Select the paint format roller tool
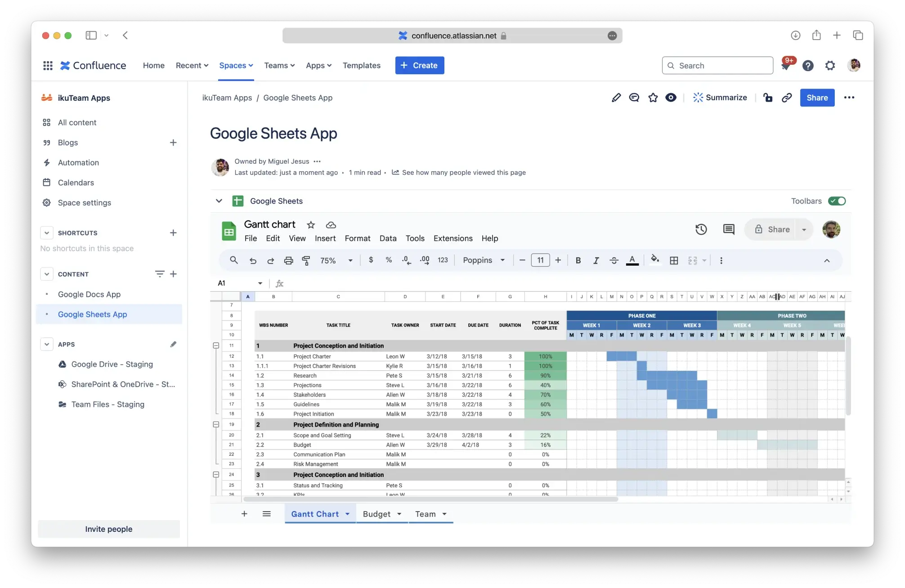 (306, 260)
